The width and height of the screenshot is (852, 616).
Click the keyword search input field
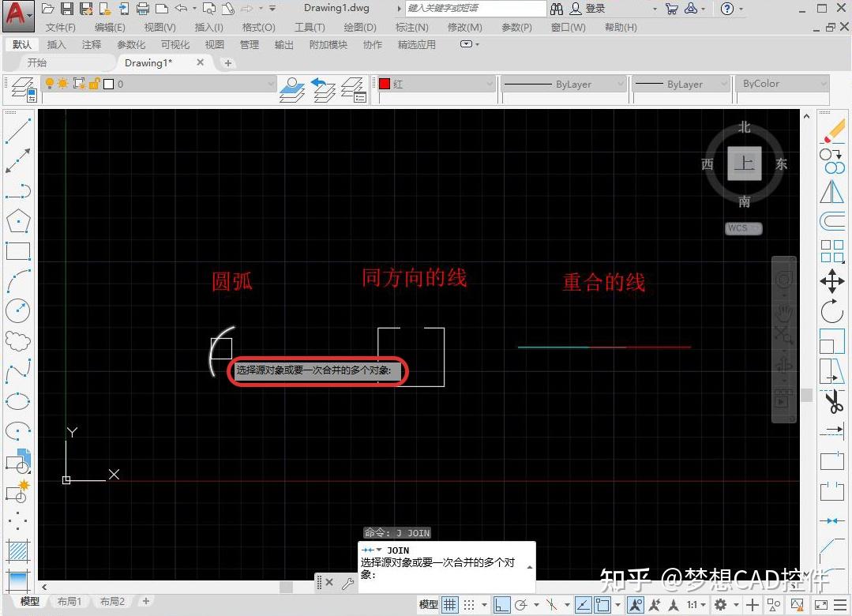pyautogui.click(x=474, y=9)
